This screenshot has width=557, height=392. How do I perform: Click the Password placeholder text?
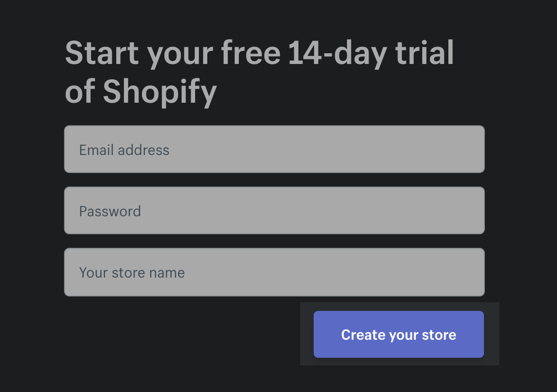coord(110,211)
